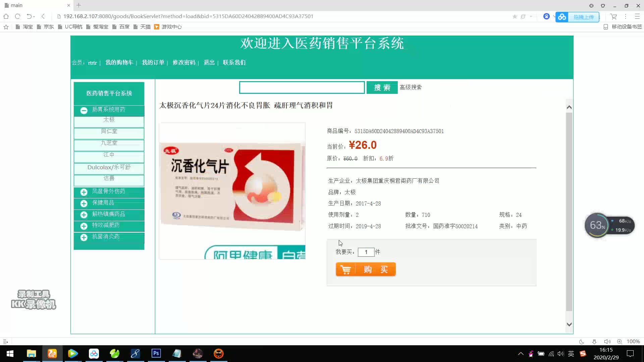
Task: Click 退出 to log out
Action: 209,62
